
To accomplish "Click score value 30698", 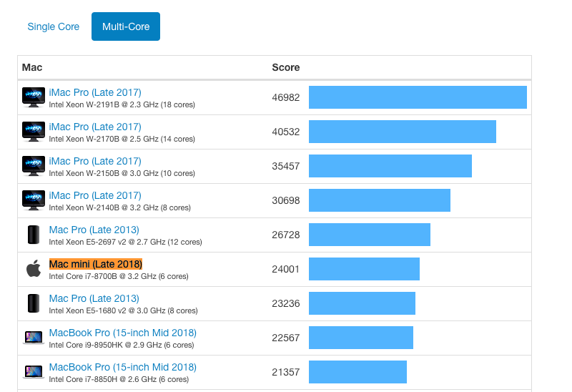I will tap(285, 200).
